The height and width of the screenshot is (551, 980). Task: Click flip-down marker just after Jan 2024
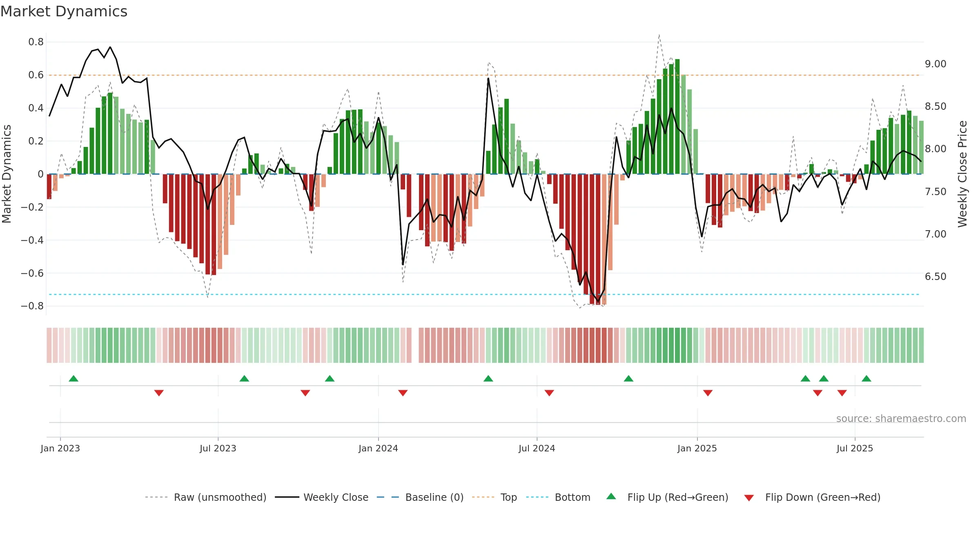pos(403,393)
